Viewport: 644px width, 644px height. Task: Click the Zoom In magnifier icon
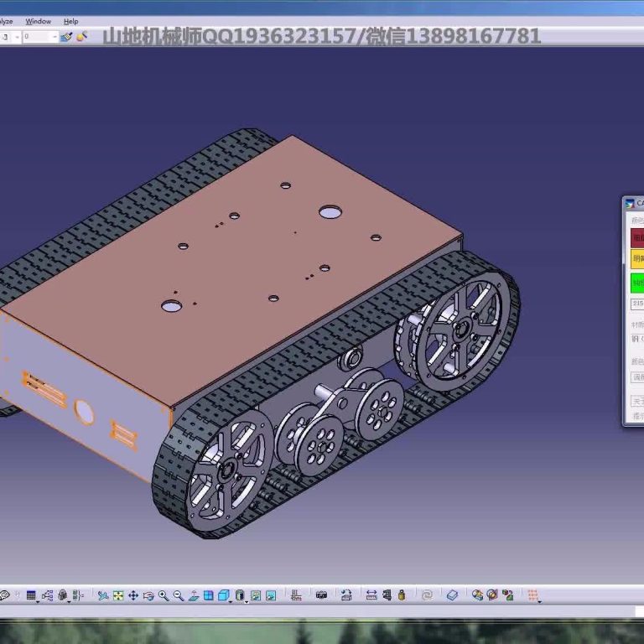point(163,595)
